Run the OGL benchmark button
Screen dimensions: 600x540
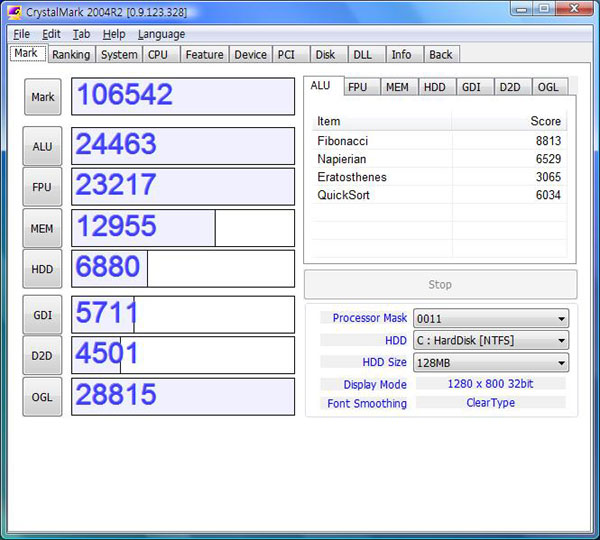[42, 396]
